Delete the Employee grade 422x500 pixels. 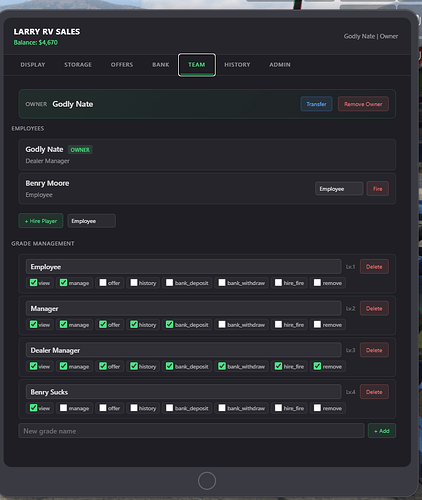coord(374,267)
